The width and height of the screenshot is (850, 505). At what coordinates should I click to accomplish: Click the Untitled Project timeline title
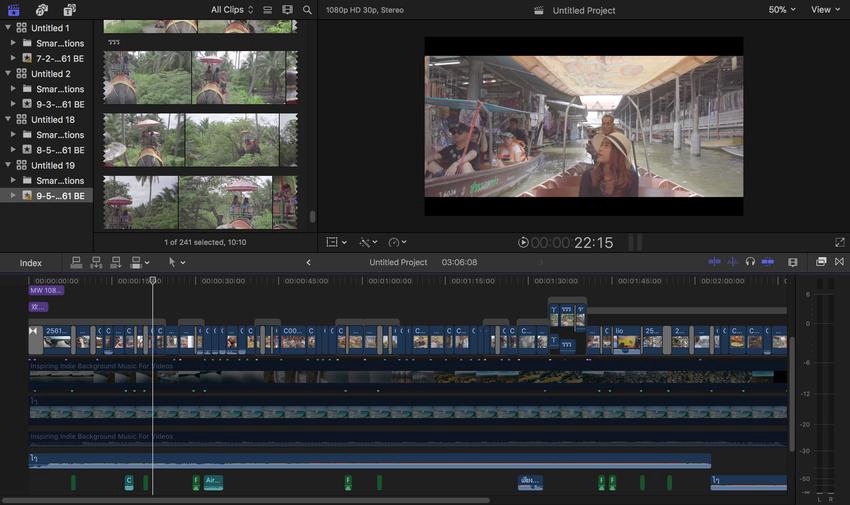[398, 262]
